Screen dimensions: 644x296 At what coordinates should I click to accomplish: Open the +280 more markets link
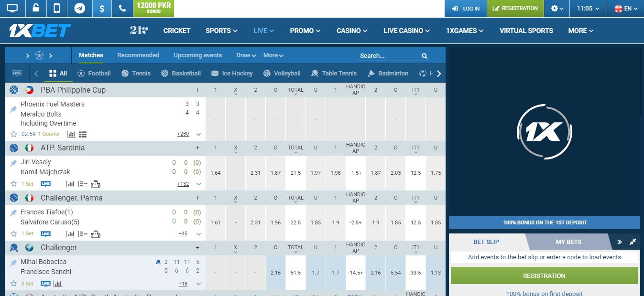pos(183,134)
